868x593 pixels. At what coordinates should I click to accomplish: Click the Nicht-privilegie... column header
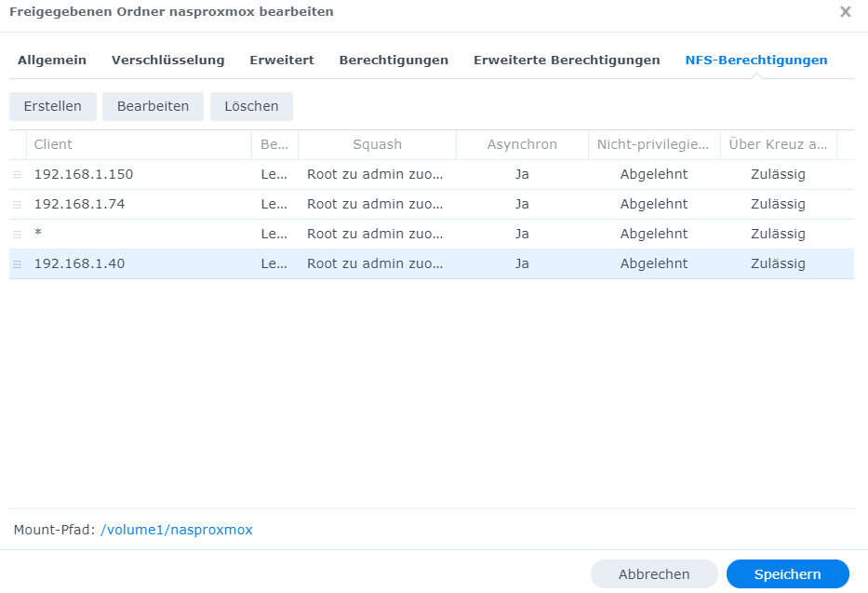click(654, 144)
